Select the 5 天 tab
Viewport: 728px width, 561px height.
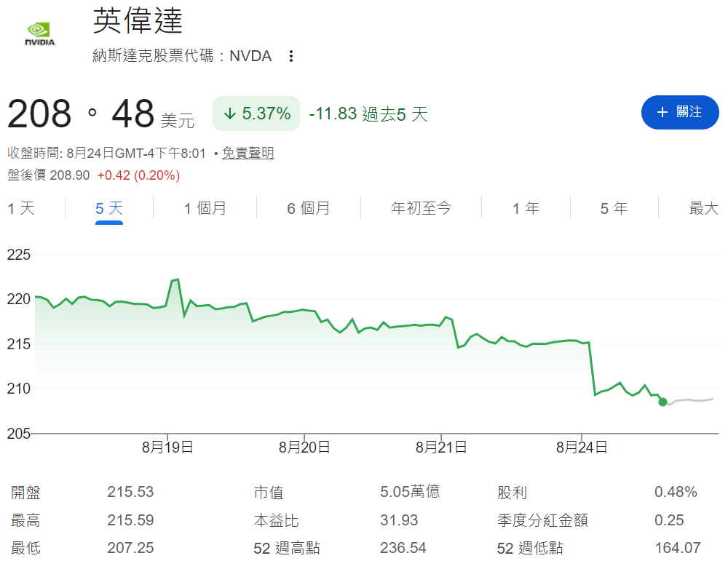[x=109, y=208]
